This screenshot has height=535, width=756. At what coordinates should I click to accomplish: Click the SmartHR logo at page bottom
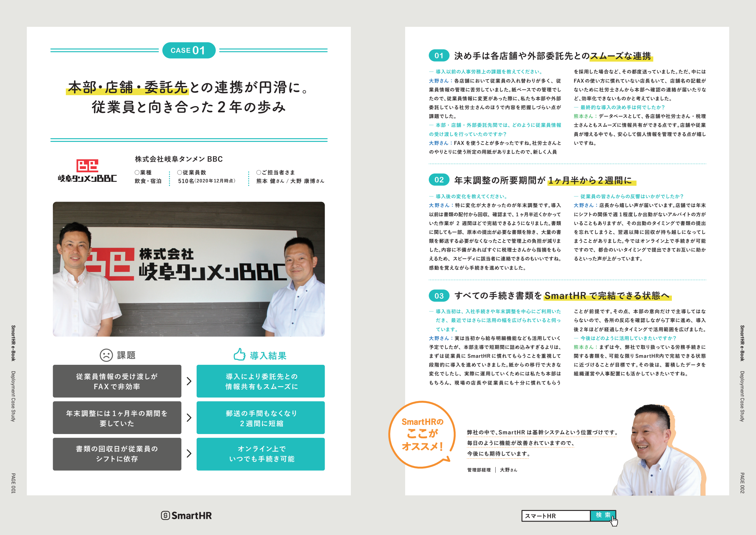pos(186,515)
